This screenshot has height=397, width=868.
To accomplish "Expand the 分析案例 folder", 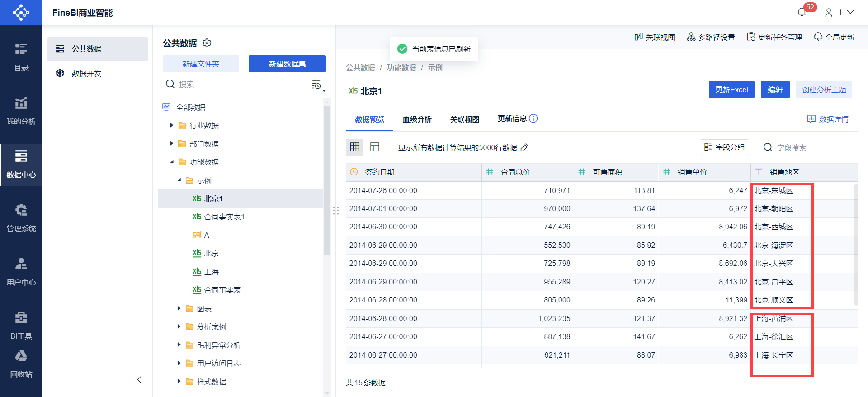I will 179,326.
